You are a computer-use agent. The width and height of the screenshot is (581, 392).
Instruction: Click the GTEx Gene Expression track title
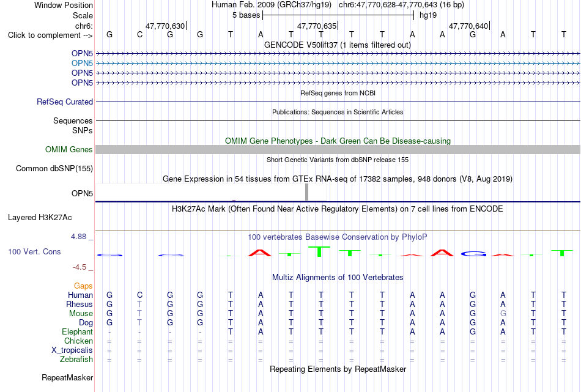click(338, 179)
